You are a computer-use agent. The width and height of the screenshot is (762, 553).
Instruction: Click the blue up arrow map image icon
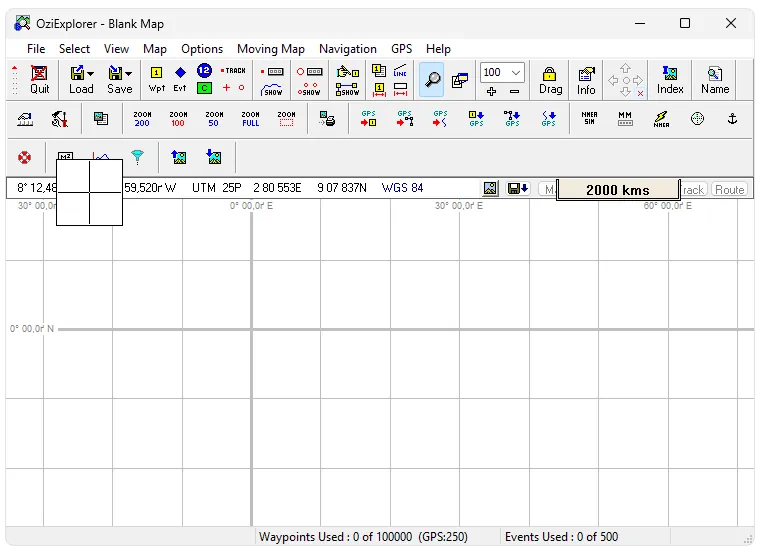tap(178, 156)
